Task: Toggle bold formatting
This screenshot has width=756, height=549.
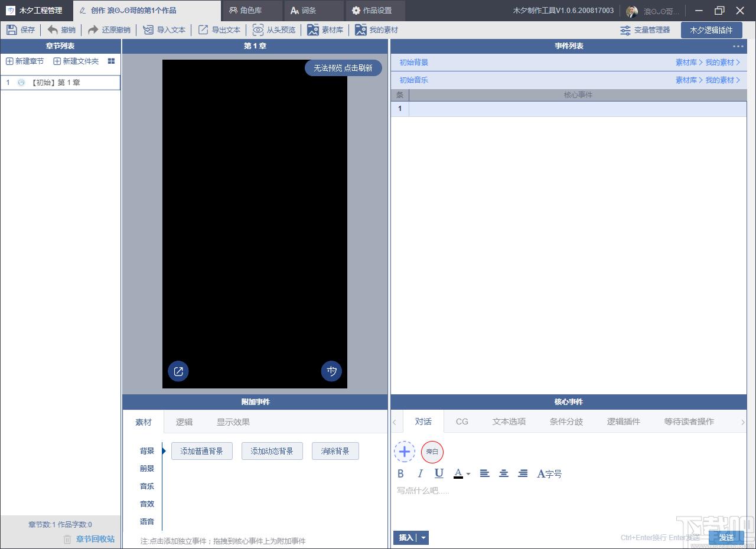Action: tap(401, 473)
